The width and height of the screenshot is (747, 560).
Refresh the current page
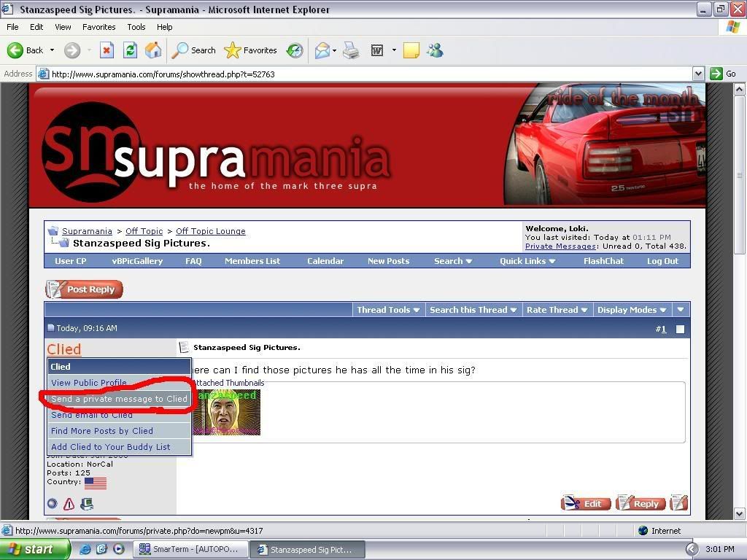pyautogui.click(x=130, y=50)
